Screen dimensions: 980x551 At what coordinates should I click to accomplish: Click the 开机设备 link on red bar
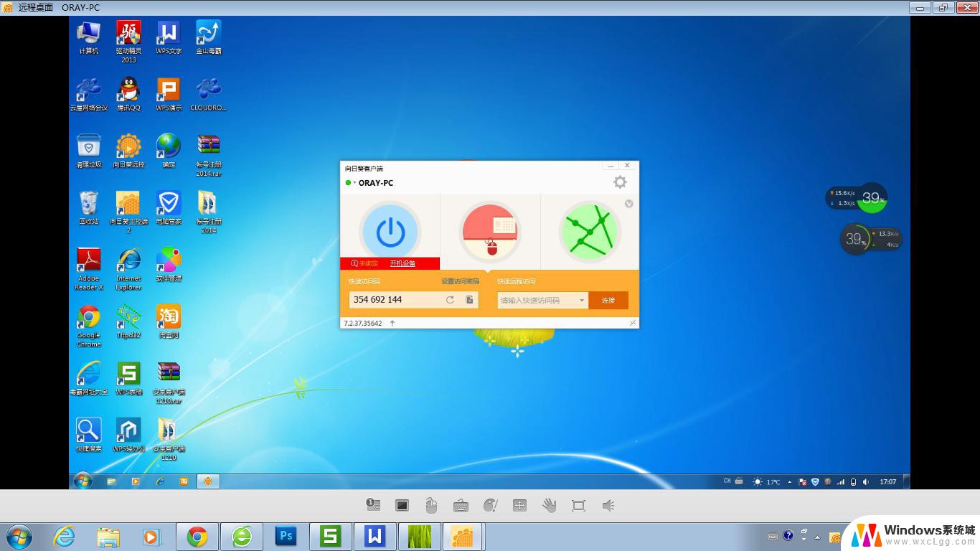tap(402, 263)
